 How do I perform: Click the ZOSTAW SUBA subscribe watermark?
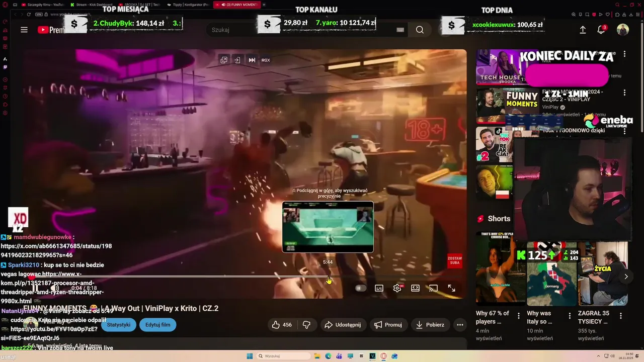point(454,261)
